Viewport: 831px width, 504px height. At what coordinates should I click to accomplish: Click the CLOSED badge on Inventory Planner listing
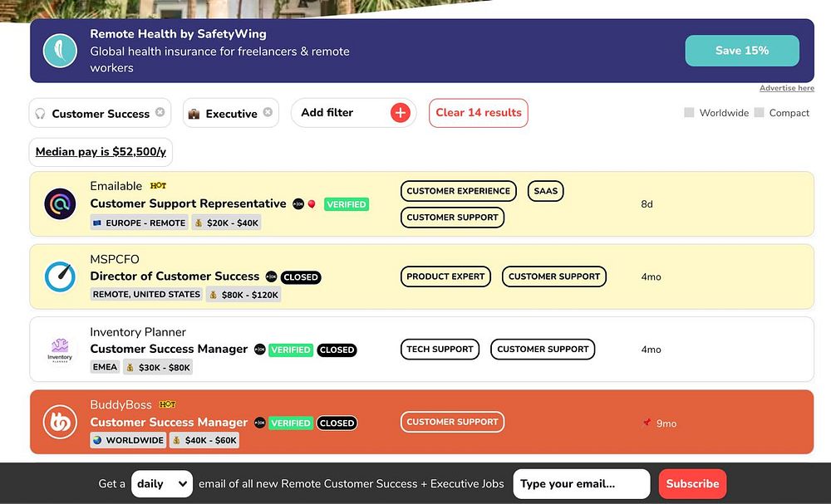tap(337, 350)
